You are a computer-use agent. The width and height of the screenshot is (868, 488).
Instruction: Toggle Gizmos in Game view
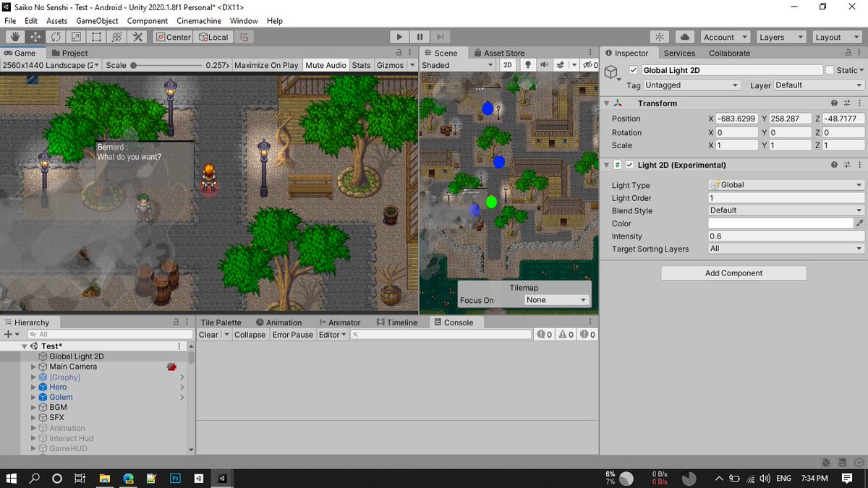pyautogui.click(x=390, y=65)
